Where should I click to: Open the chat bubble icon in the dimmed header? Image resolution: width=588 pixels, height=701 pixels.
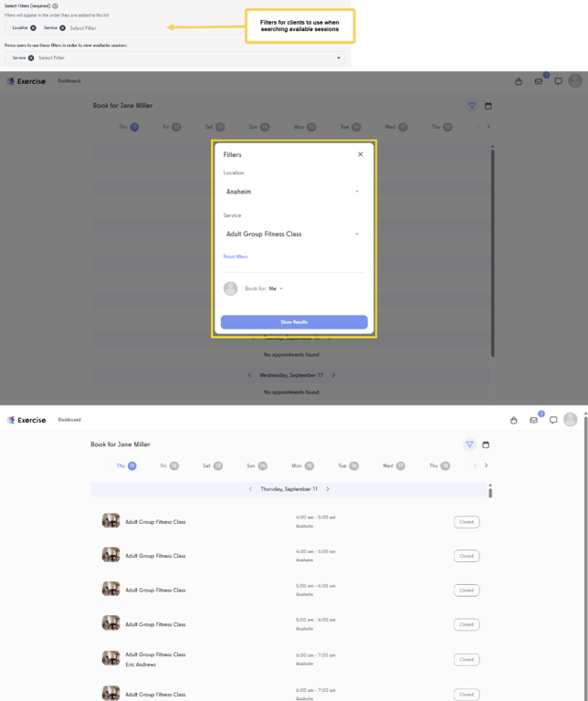558,81
